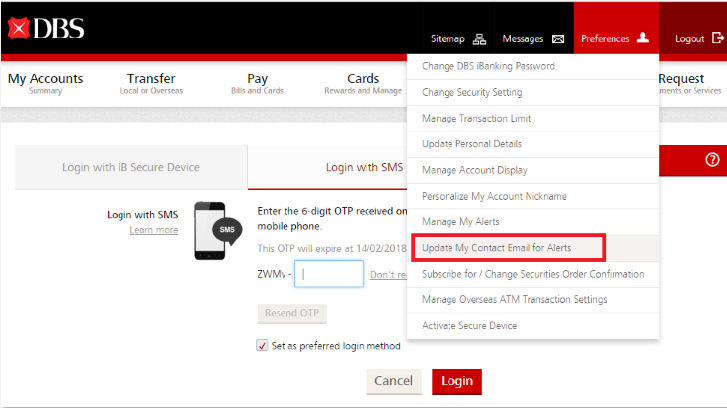Click the red Login button
This screenshot has width=727, height=408.
tap(456, 381)
